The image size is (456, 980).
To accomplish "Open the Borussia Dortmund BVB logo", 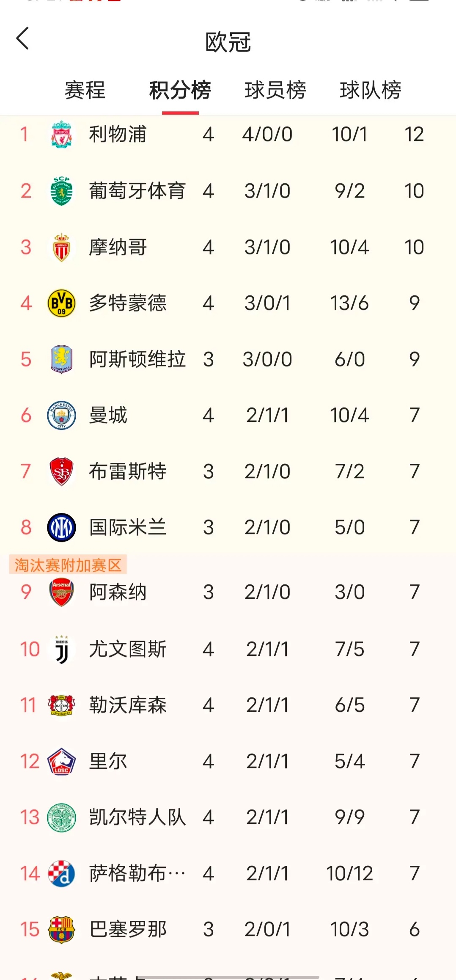I will tap(61, 303).
